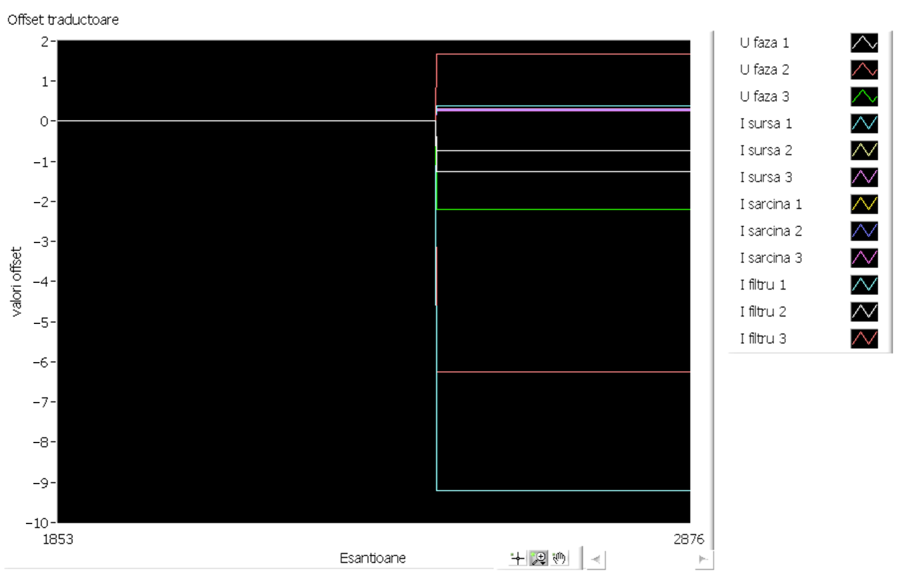Select the I filtru 2 legend label
This screenshot has width=905, height=588.
tap(763, 312)
